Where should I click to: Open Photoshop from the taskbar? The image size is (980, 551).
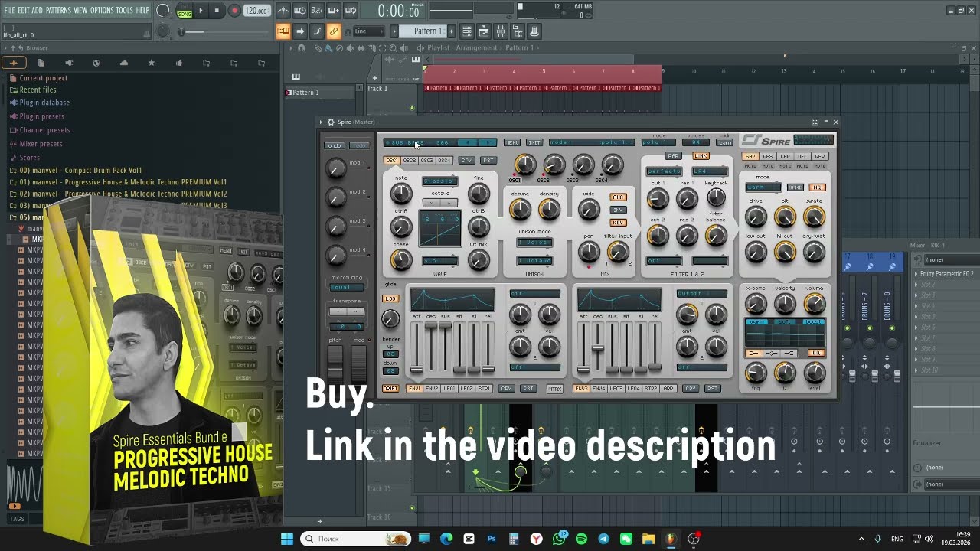click(492, 539)
